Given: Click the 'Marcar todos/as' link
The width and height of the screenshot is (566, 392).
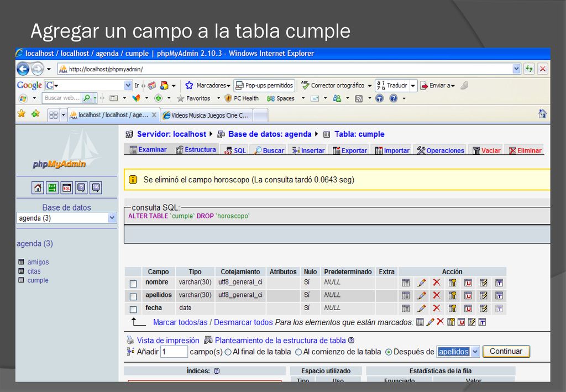Looking at the screenshot, I should pyautogui.click(x=180, y=322).
